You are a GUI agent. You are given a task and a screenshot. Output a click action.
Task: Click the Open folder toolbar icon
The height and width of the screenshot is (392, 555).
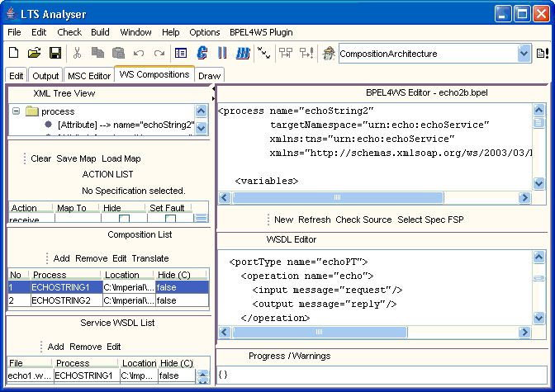tap(34, 54)
